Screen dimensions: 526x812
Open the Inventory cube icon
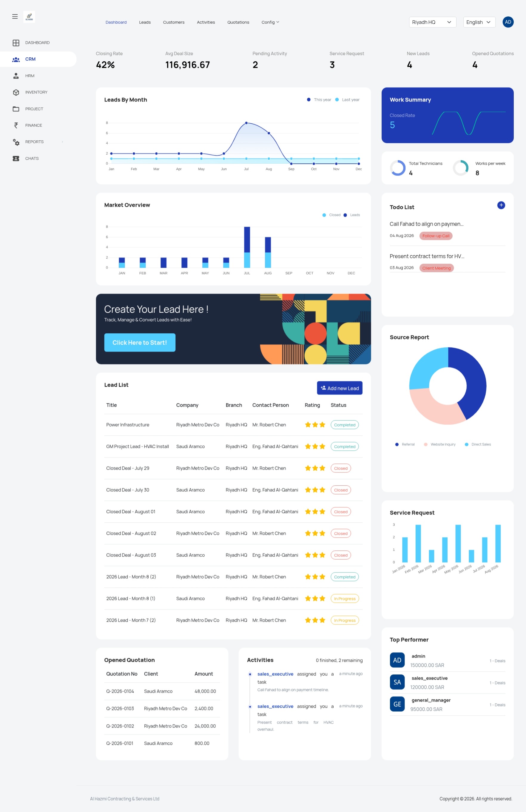pyautogui.click(x=16, y=92)
